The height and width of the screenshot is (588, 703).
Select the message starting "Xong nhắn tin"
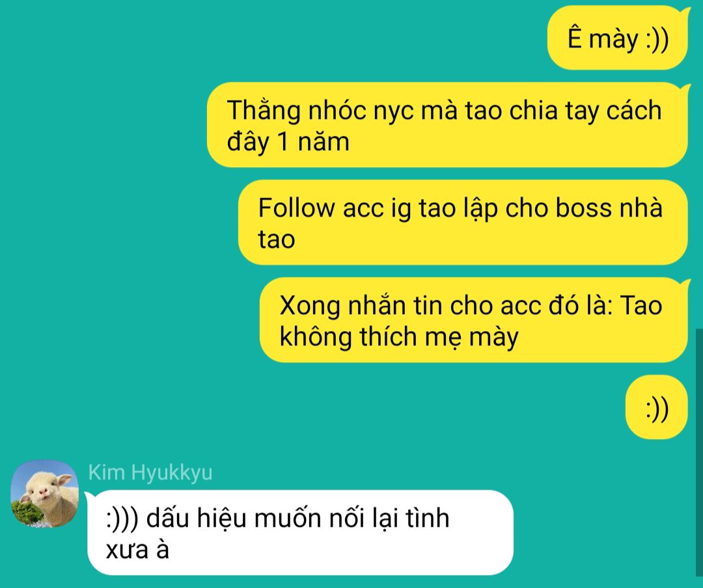point(473,320)
